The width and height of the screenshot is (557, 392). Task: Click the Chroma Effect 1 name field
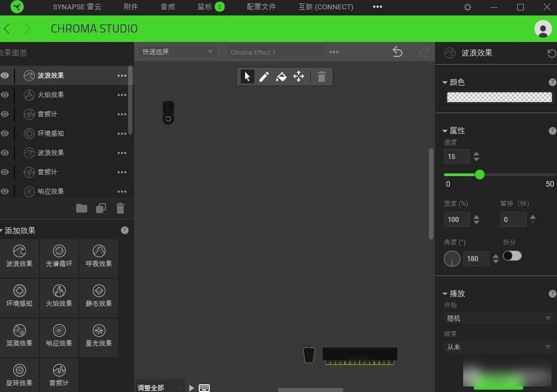(275, 52)
